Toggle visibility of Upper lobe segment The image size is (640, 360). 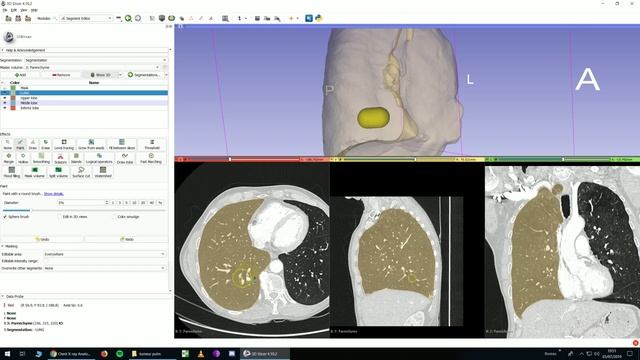[x=5, y=98]
